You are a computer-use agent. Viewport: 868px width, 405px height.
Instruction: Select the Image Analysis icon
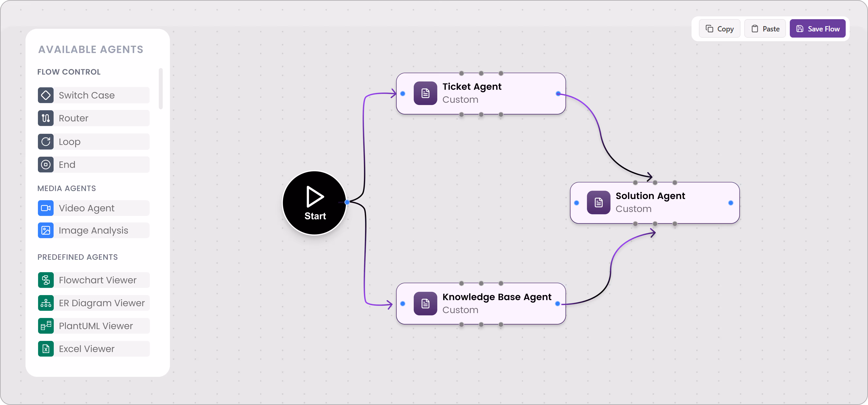pos(45,230)
